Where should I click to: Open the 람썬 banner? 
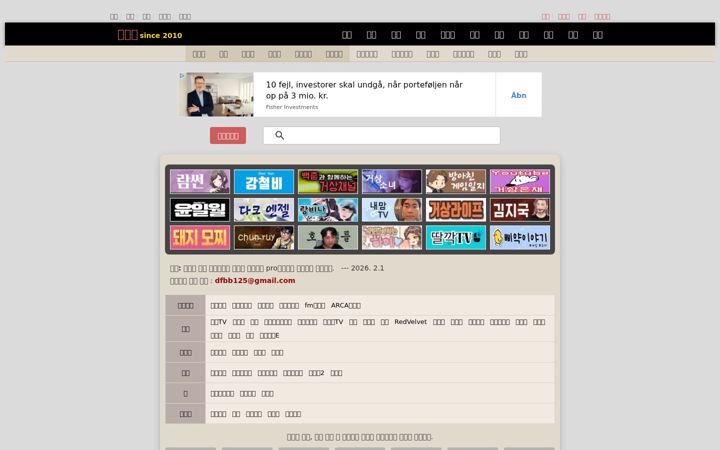(200, 181)
